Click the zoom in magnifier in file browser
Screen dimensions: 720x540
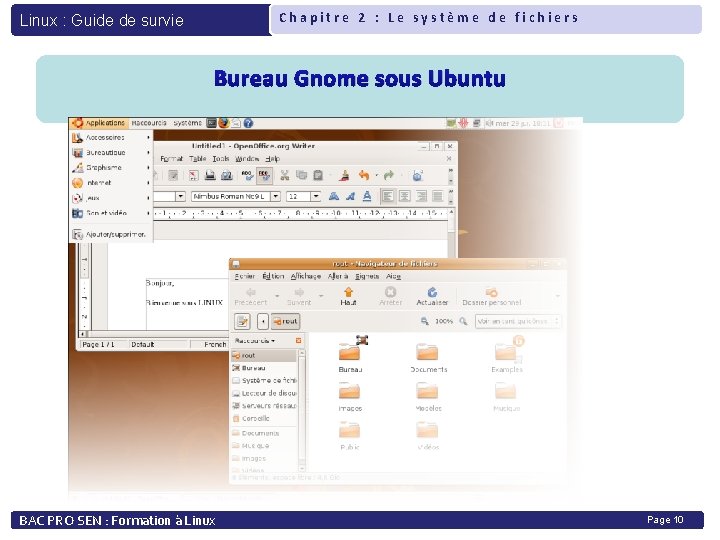(x=463, y=321)
